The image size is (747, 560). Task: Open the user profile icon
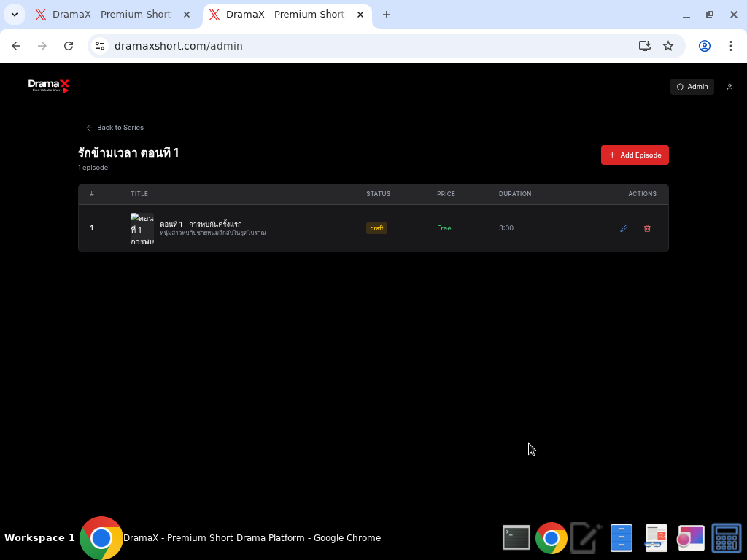tap(729, 87)
